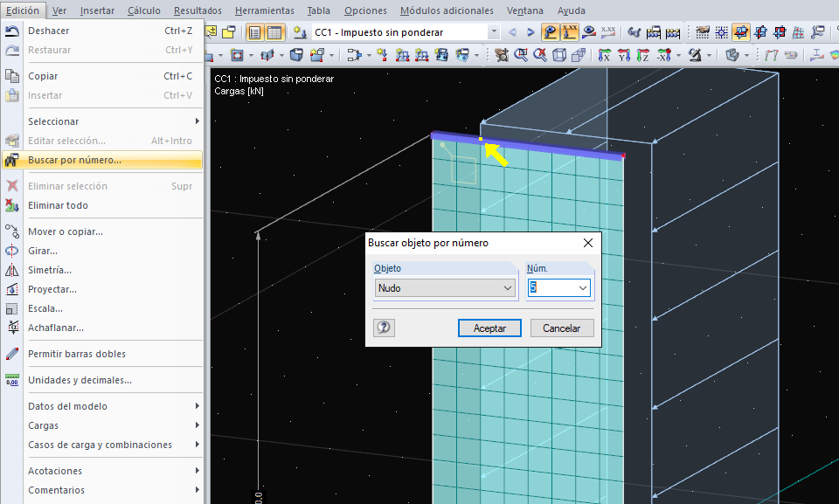Click the copy windows icon in top toolbar
The image size is (839, 504).
tap(229, 32)
